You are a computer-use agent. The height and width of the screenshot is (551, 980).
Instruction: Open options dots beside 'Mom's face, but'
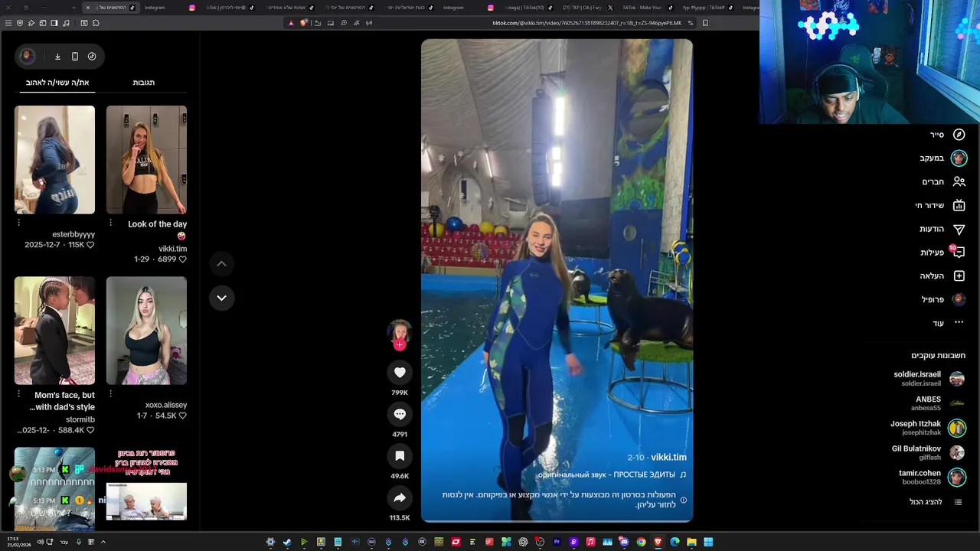18,393
